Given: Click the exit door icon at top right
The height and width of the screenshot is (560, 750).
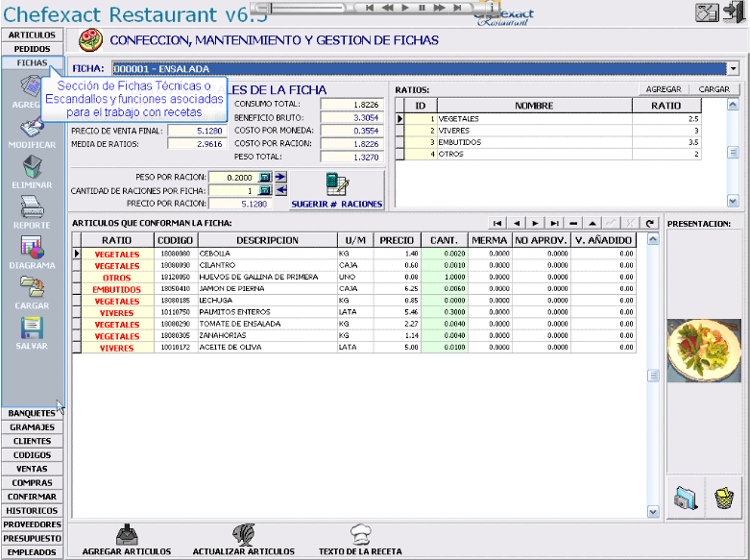Looking at the screenshot, I should [x=736, y=12].
